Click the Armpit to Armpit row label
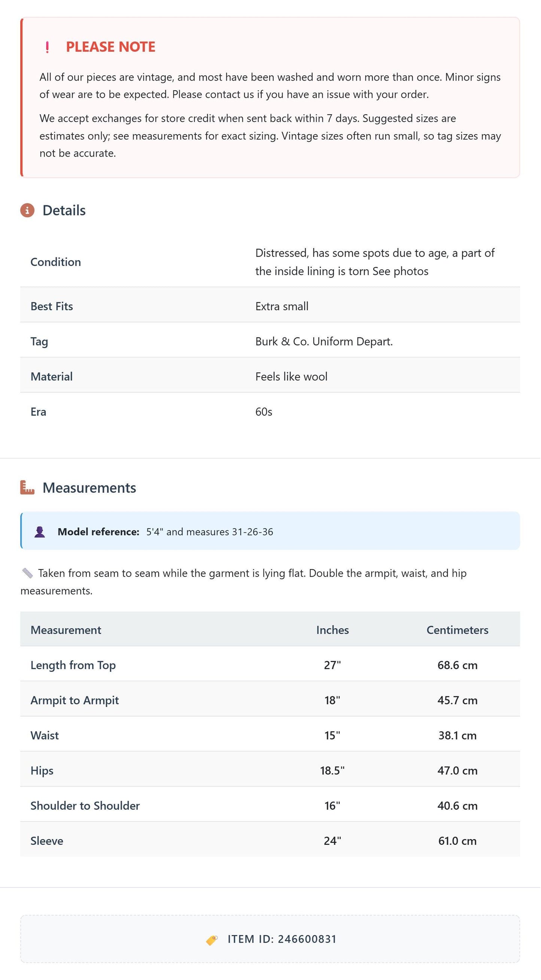This screenshot has height=980, width=541. 75,701
